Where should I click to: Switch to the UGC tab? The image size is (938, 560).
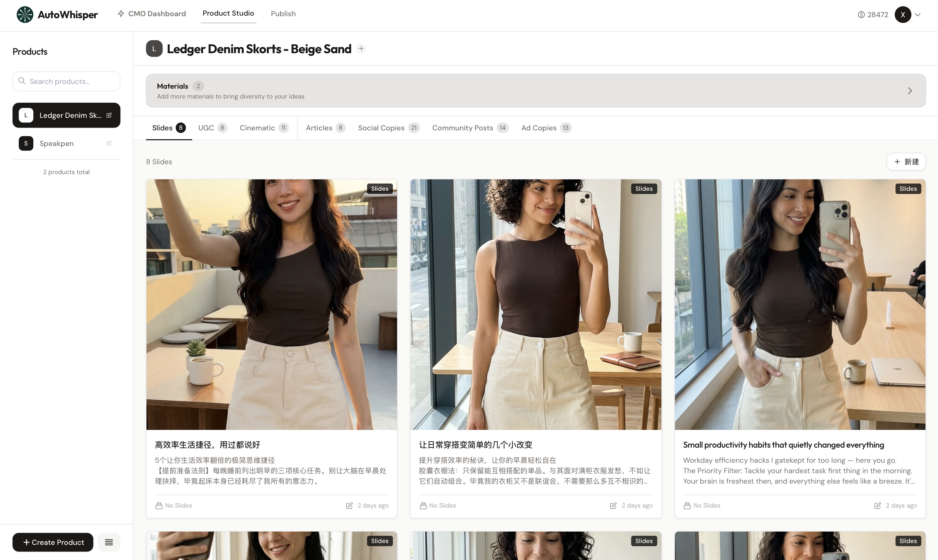pos(206,128)
